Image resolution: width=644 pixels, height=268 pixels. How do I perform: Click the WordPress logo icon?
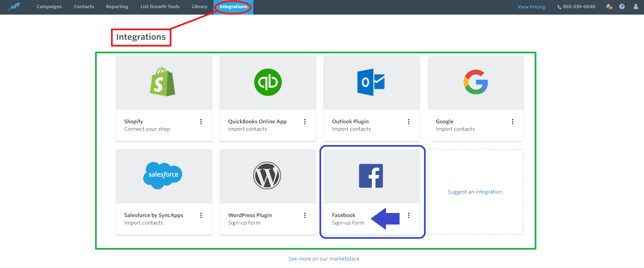point(267,176)
